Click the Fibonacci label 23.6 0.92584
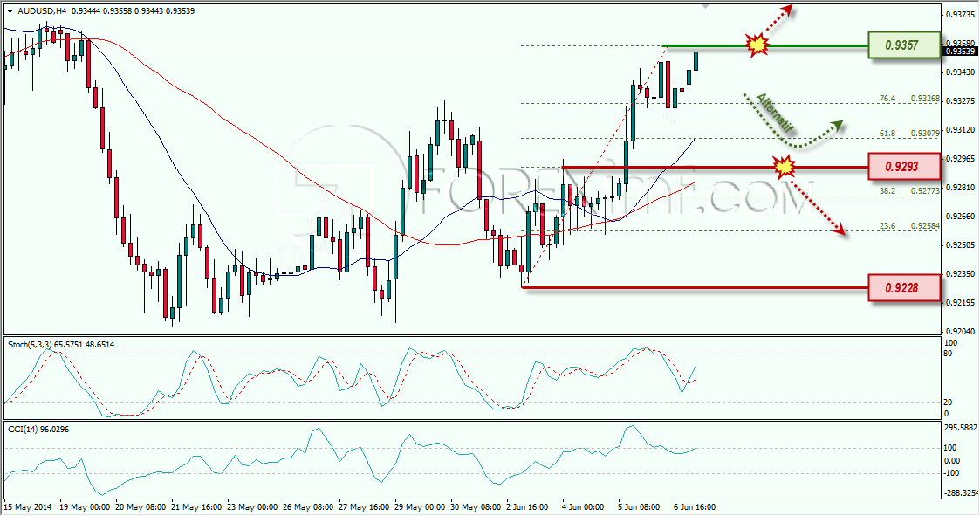Image resolution: width=980 pixels, height=516 pixels. (x=909, y=226)
